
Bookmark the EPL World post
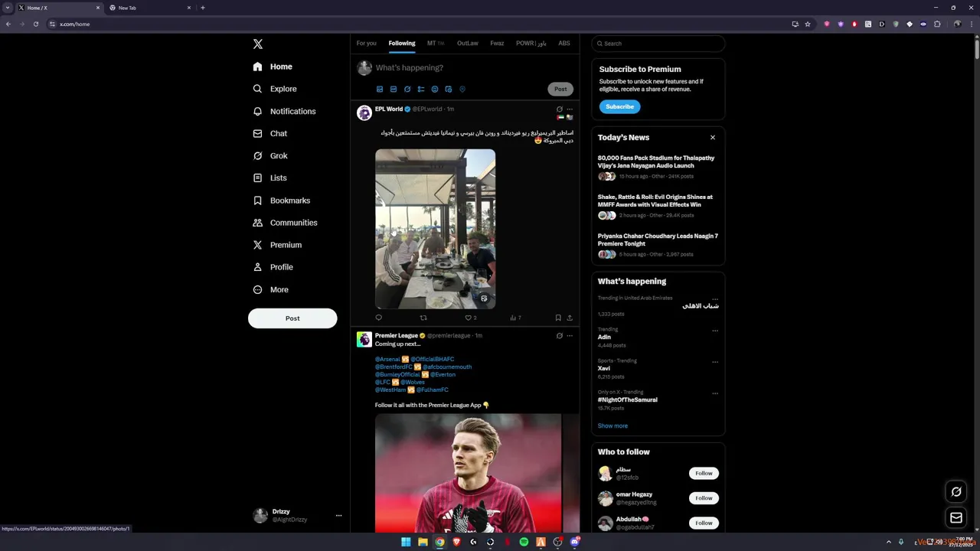pyautogui.click(x=558, y=318)
